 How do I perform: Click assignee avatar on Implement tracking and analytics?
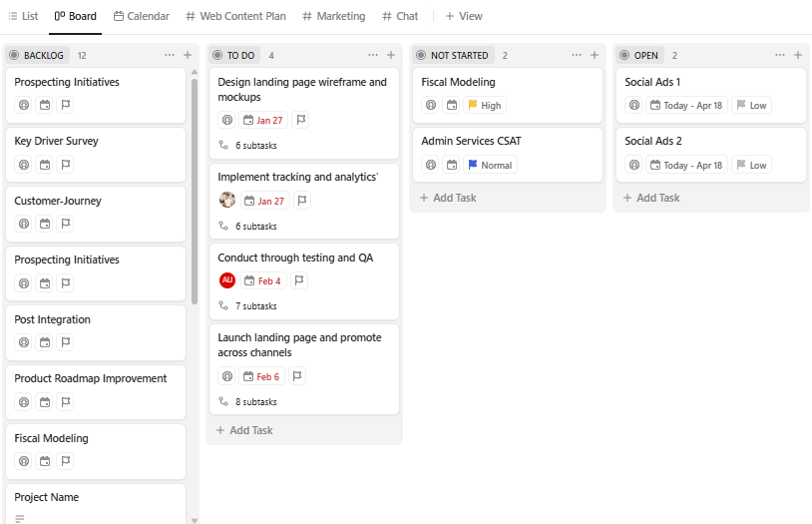pyautogui.click(x=227, y=200)
